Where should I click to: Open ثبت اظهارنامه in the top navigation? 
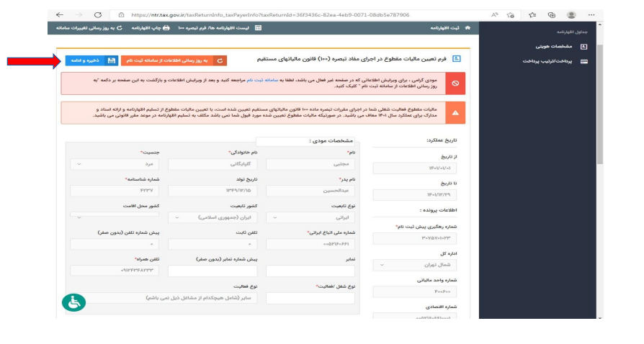tap(444, 28)
